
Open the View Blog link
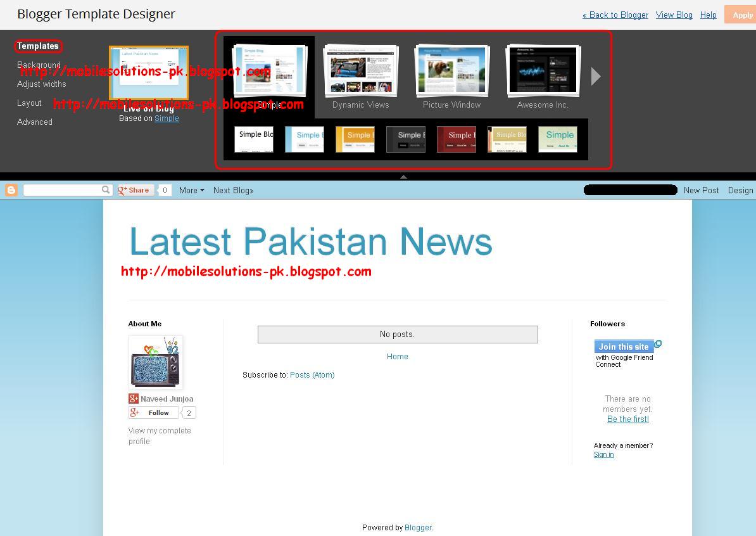674,15
